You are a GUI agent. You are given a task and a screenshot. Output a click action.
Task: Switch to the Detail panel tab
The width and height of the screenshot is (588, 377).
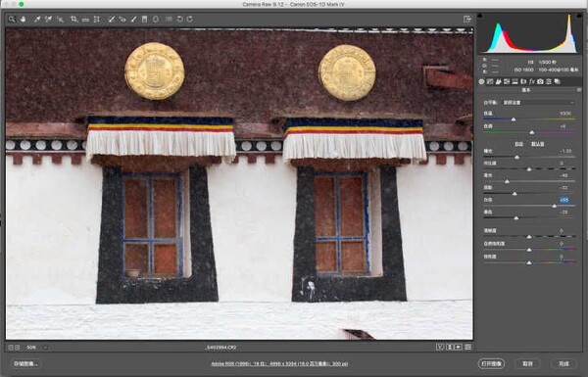[499, 81]
